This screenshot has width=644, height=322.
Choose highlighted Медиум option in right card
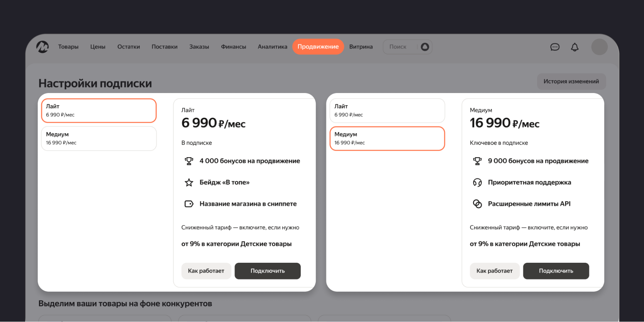(387, 138)
